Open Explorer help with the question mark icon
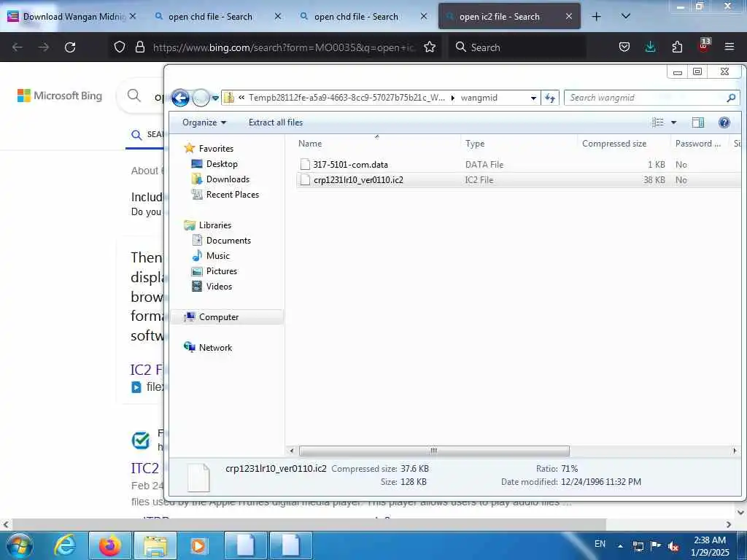Viewport: 747px width, 560px height. [724, 122]
